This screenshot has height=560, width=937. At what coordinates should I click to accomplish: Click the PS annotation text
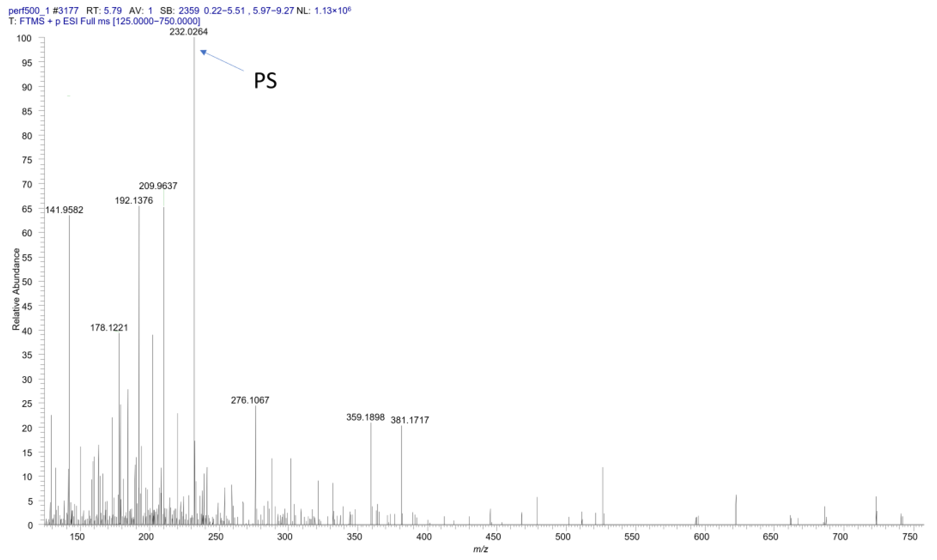(x=265, y=81)
